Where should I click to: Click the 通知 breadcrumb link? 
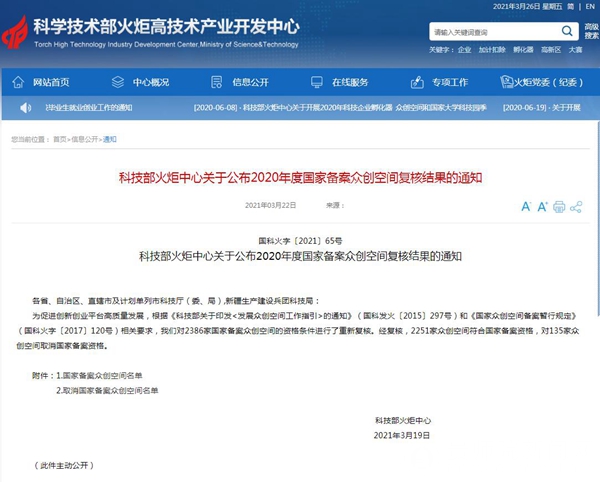(110, 140)
